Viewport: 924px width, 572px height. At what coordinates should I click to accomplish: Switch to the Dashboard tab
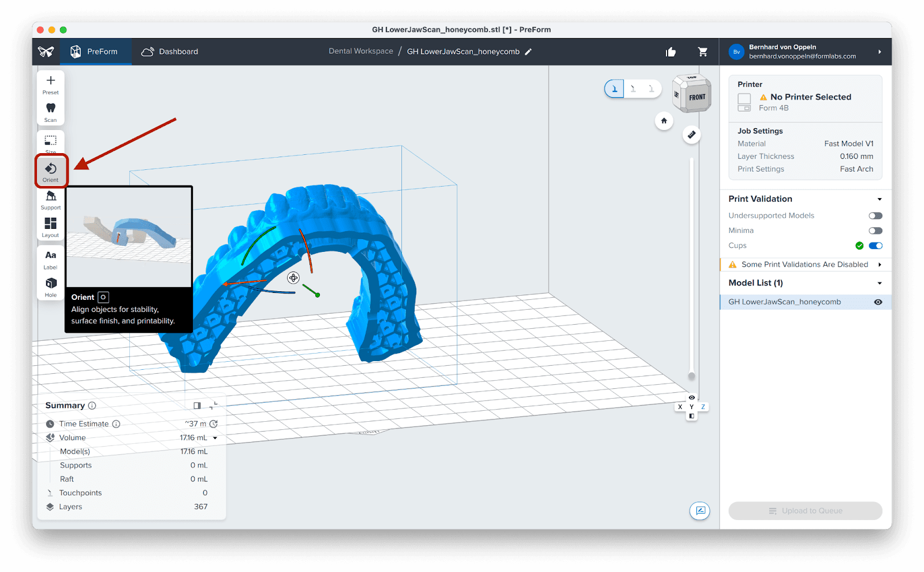tap(170, 52)
